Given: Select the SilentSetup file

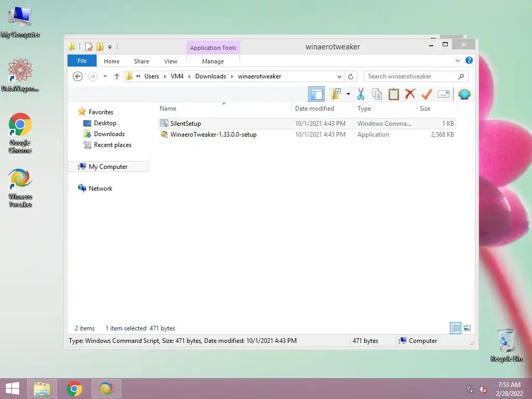Looking at the screenshot, I should pos(307,124).
